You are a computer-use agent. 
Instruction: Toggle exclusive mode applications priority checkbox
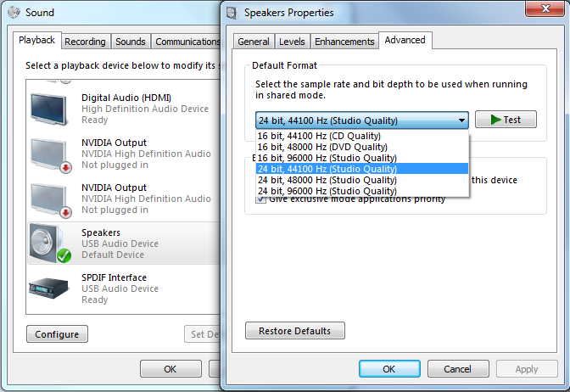click(x=261, y=199)
